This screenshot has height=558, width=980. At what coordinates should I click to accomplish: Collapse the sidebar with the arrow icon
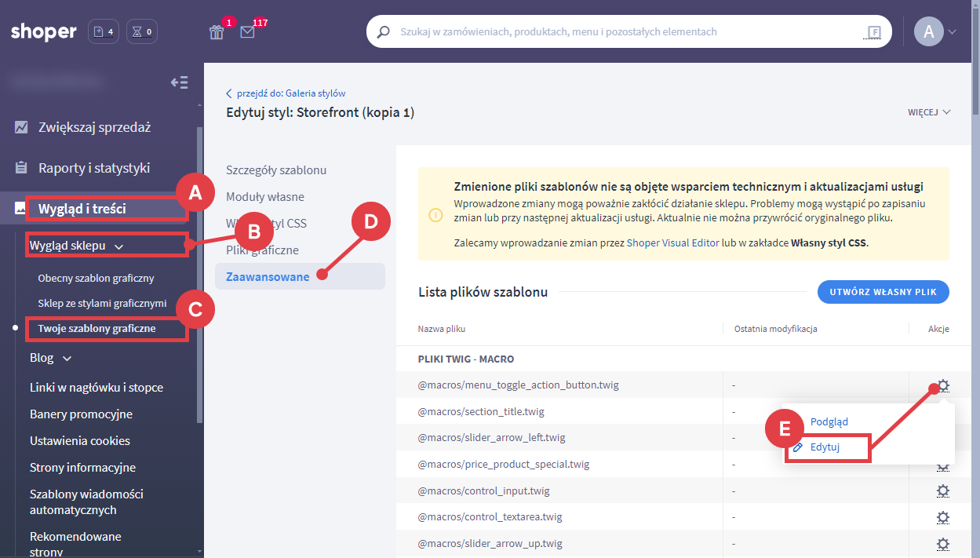179,82
